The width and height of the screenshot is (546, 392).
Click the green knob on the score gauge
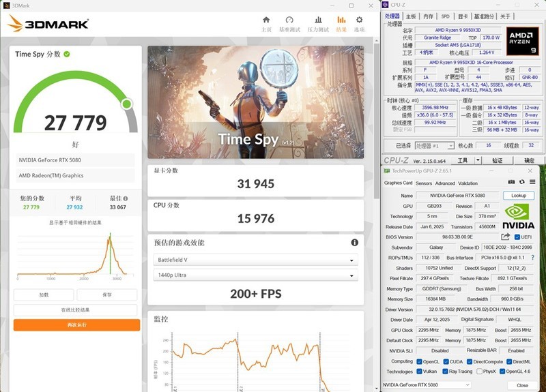click(127, 104)
